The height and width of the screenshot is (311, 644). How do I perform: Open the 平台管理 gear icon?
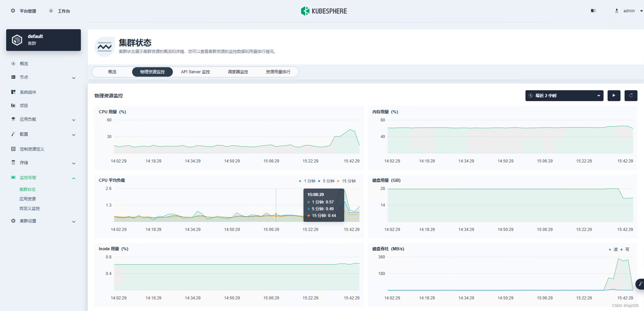point(13,11)
